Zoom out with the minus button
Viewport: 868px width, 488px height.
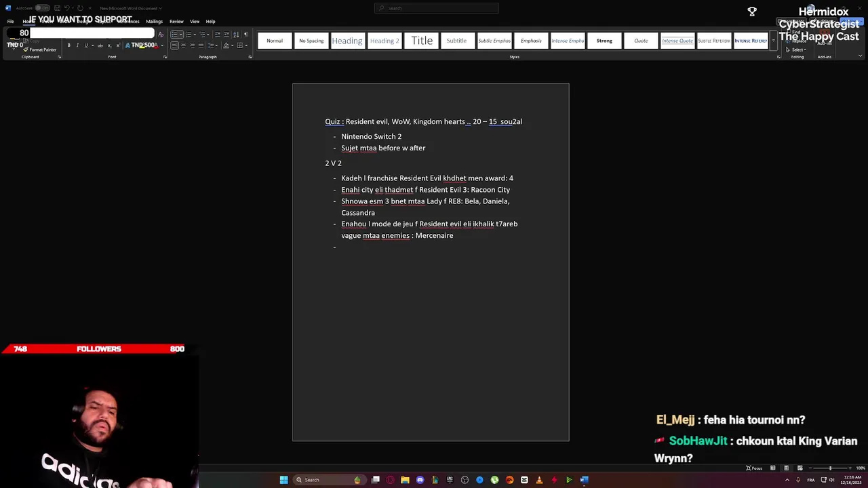810,468
